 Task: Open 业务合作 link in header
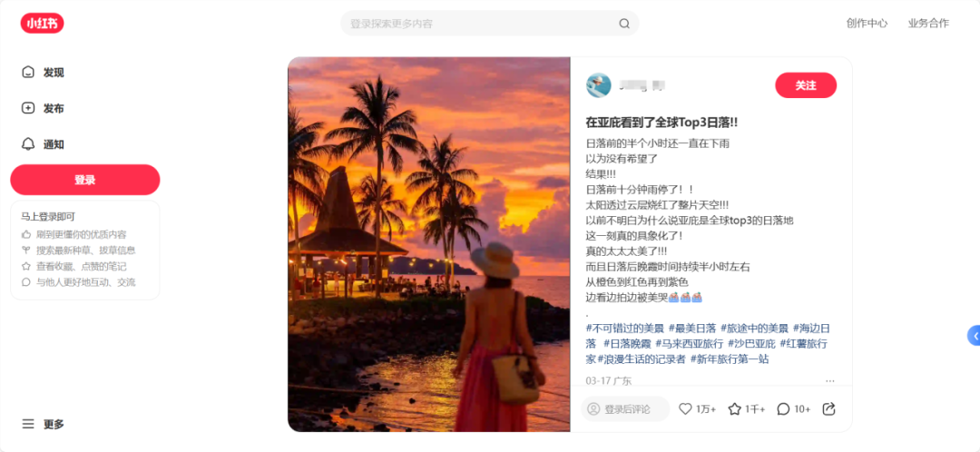click(x=928, y=24)
